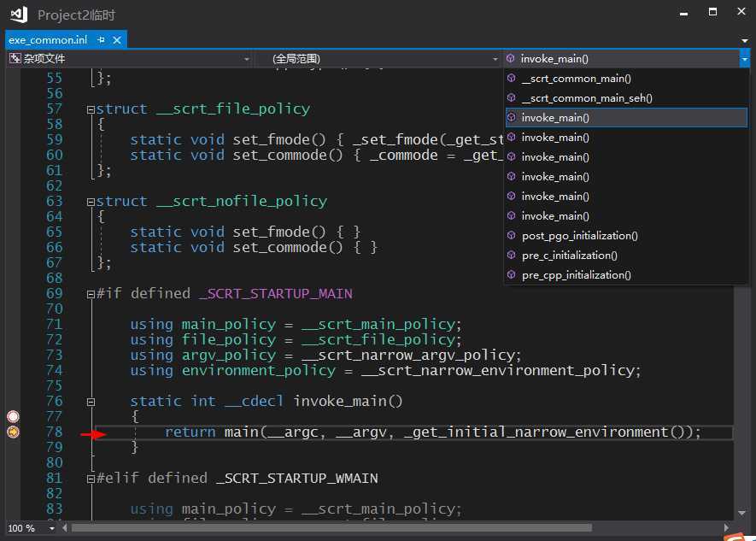Viewport: 756px width, 541px height.
Task: Click the Visual Studio logo icon
Action: tap(19, 15)
